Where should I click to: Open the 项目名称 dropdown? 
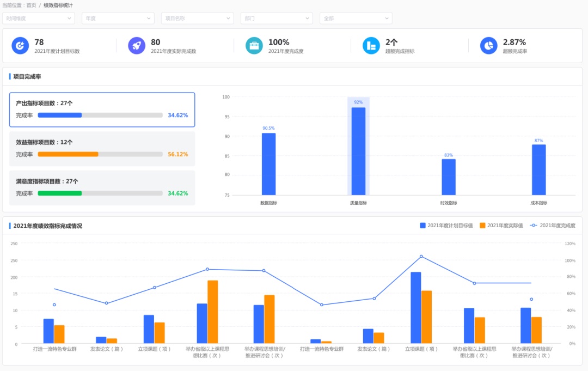pyautogui.click(x=197, y=19)
